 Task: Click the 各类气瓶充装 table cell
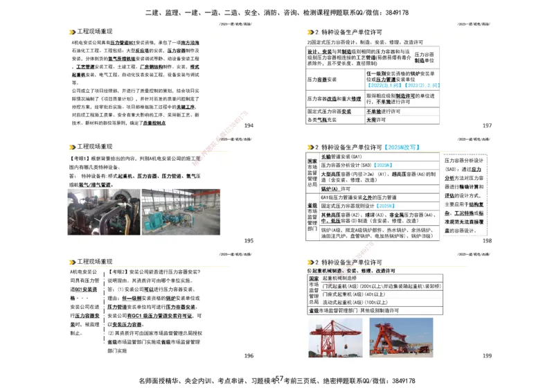[x=335, y=120]
